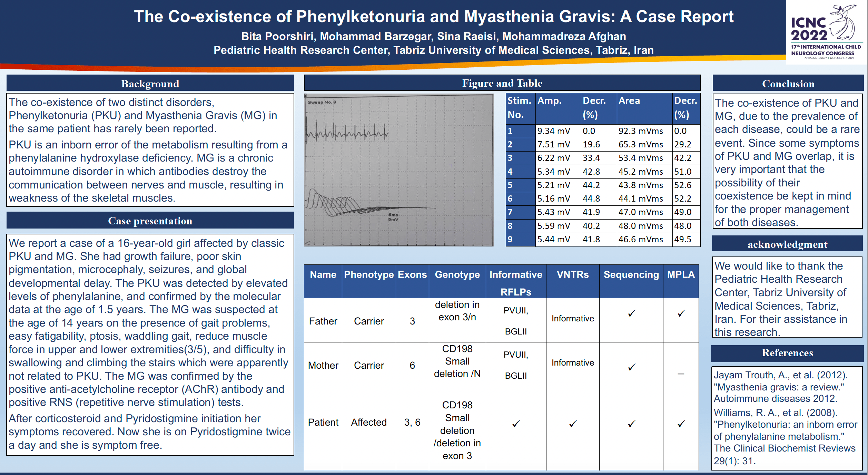Click the Name column header
Screen dimensions: 868x475
coord(323,281)
